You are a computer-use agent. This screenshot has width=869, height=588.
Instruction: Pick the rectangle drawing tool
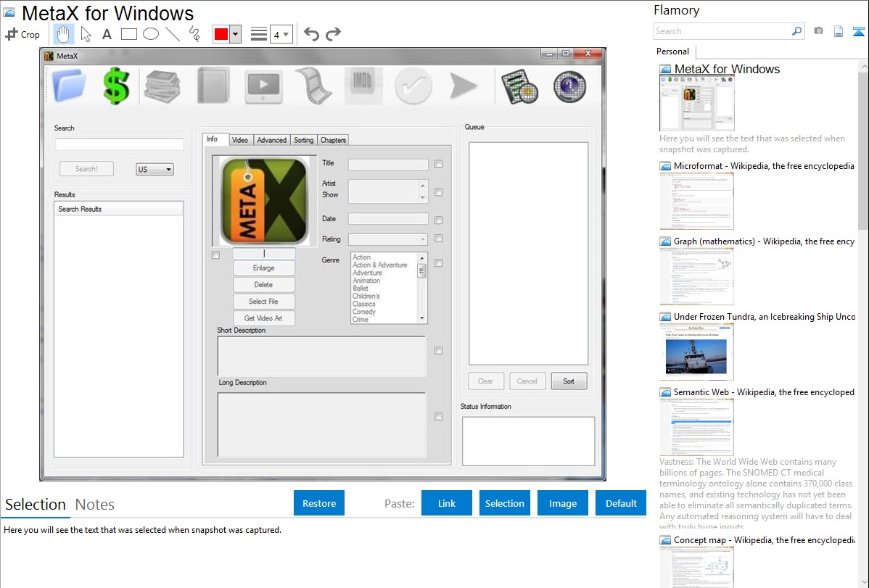(x=129, y=34)
